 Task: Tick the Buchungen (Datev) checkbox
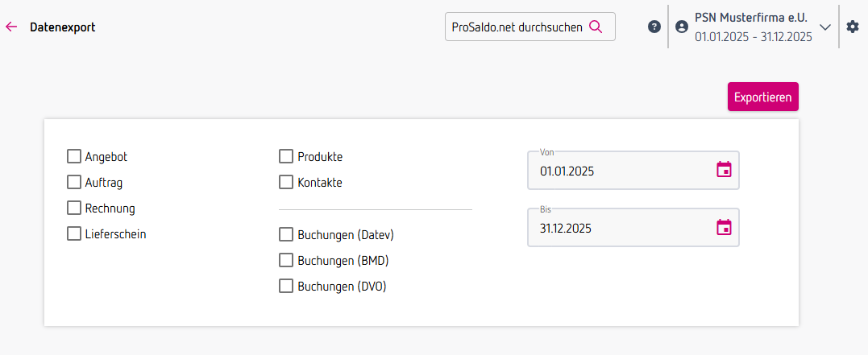(286, 234)
